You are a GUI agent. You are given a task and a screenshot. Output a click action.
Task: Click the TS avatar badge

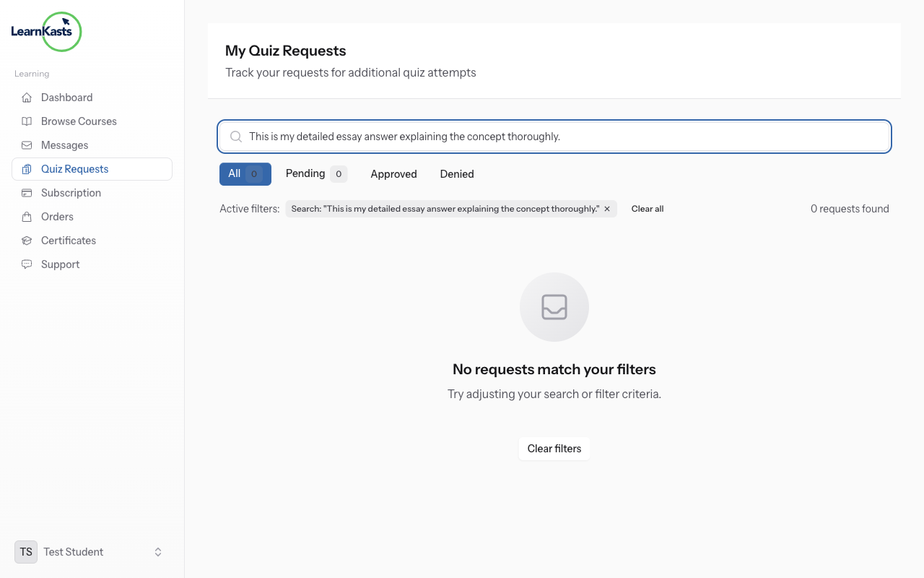(x=25, y=551)
